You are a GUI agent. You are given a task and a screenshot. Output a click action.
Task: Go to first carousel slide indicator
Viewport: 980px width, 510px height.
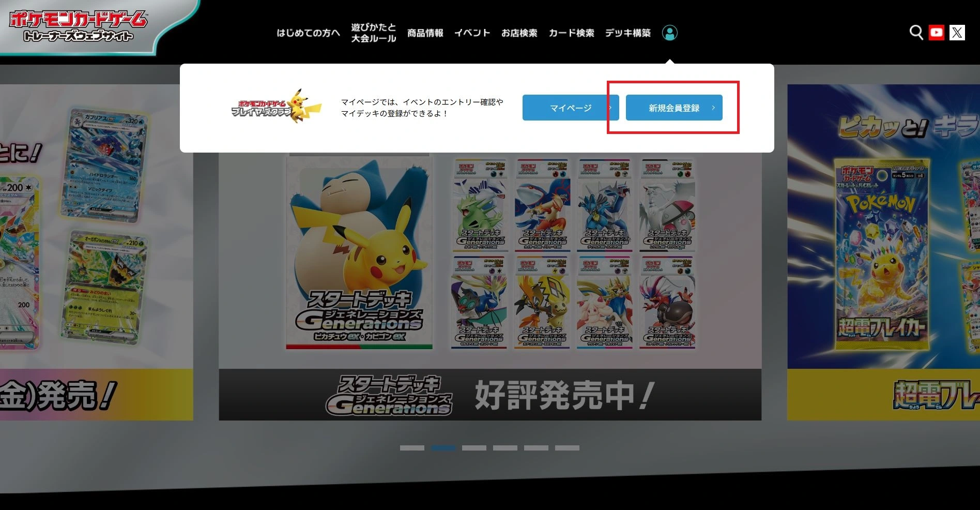pyautogui.click(x=412, y=448)
